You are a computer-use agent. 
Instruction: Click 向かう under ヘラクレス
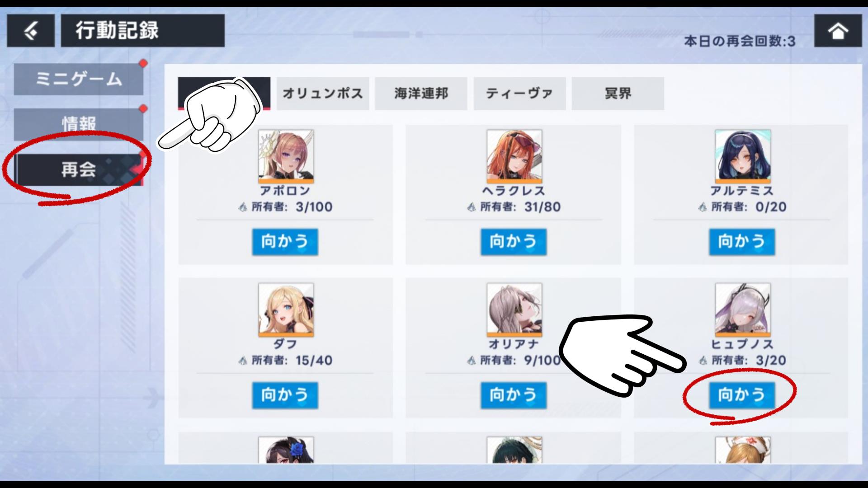514,242
